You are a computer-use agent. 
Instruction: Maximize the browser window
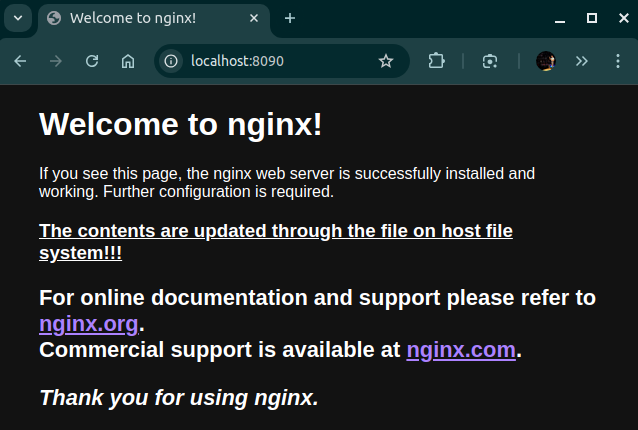click(x=592, y=18)
